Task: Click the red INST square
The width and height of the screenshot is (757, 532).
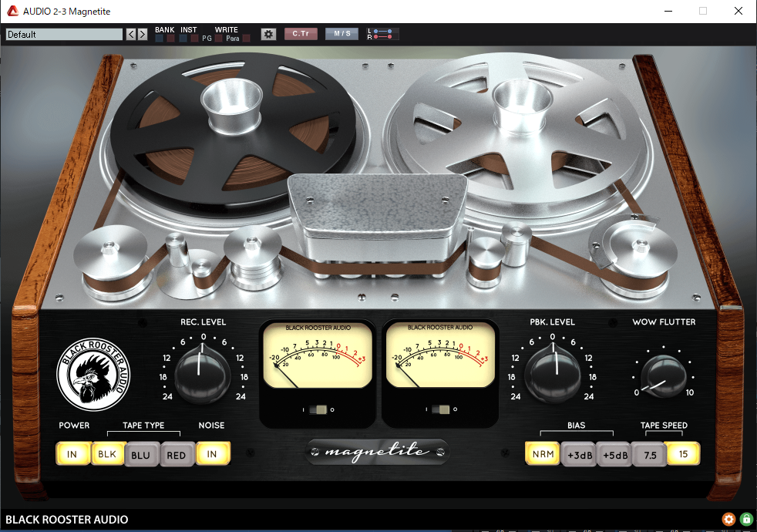Action: 194,38
